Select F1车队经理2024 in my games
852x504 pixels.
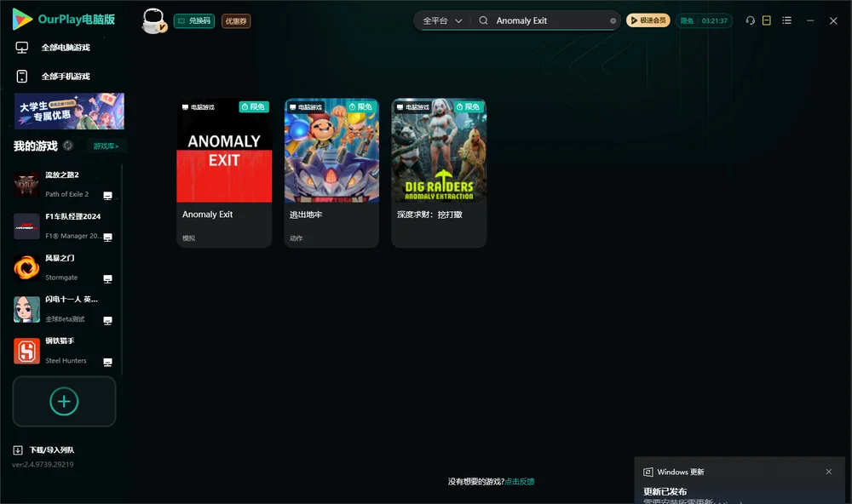tap(64, 226)
